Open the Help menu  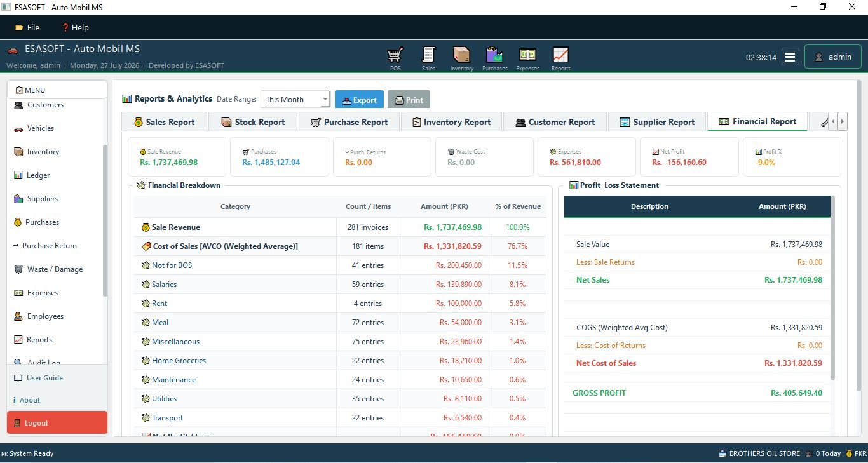point(75,27)
